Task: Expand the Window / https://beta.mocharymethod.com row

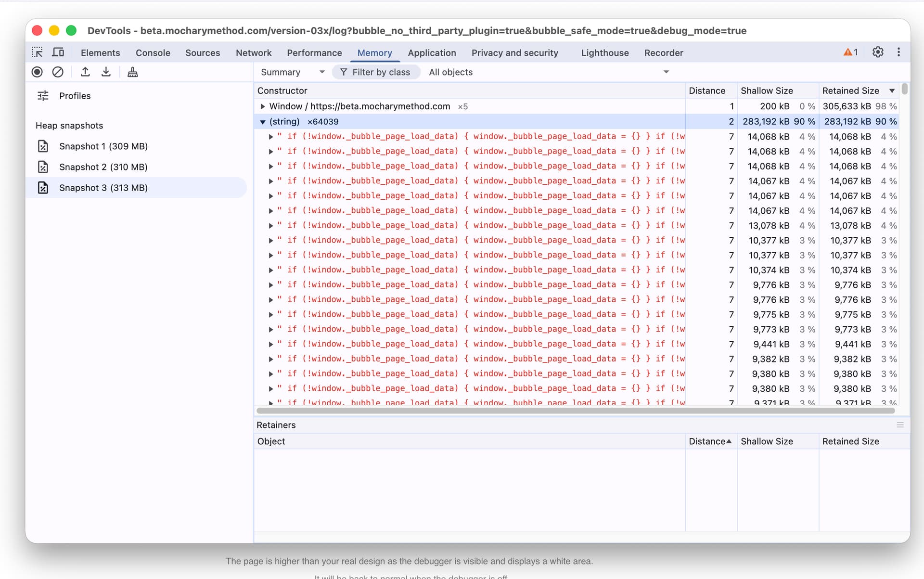Action: tap(263, 106)
